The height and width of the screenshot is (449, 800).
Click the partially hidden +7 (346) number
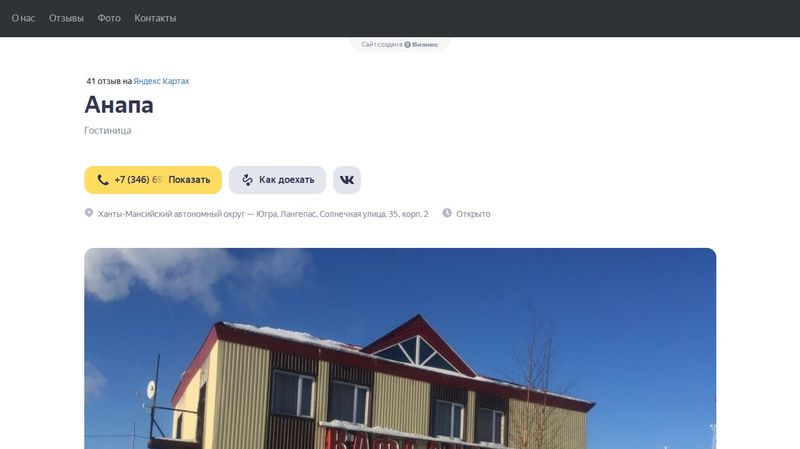click(x=138, y=180)
